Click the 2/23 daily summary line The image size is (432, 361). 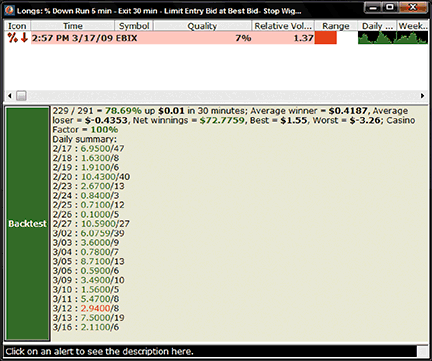click(x=88, y=186)
